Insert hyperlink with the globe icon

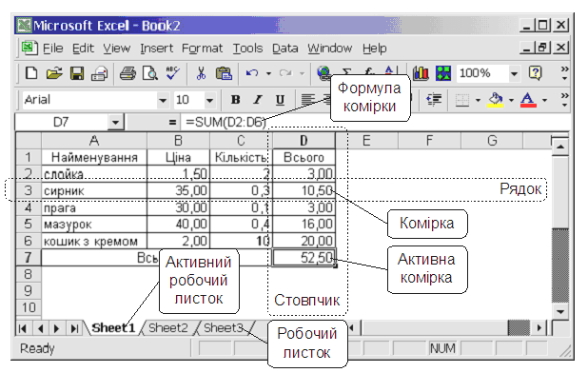323,72
